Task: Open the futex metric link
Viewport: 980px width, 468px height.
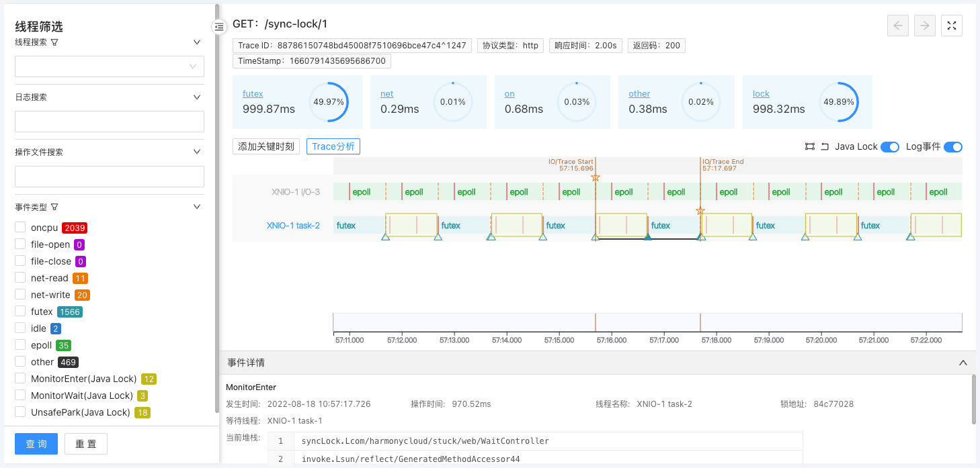Action: coord(253,94)
